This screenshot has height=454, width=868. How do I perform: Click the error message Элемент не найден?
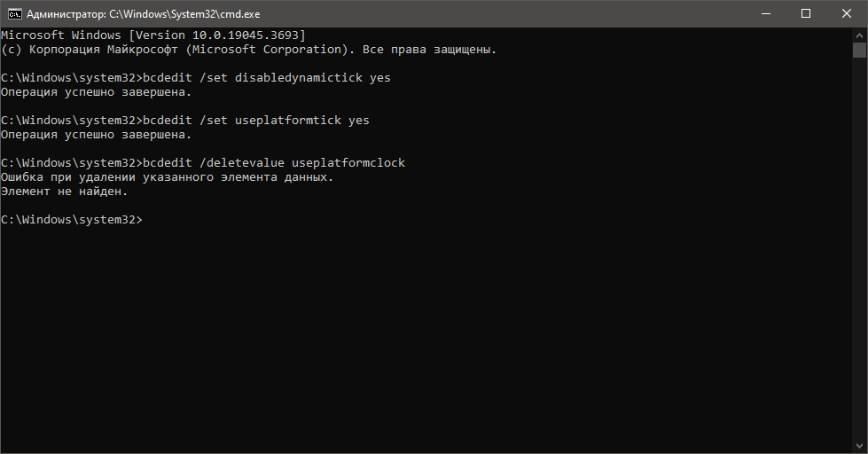pos(64,192)
